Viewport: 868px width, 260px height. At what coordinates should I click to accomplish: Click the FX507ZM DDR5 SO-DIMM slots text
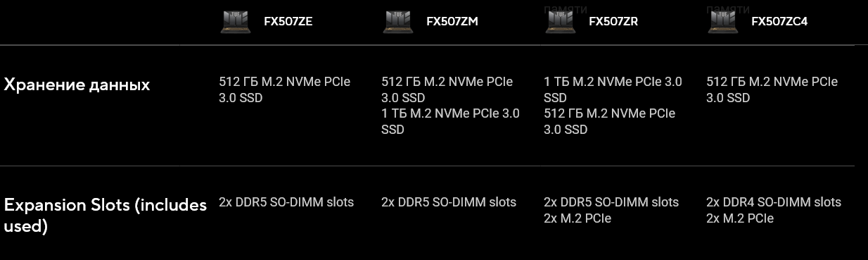[x=449, y=202]
